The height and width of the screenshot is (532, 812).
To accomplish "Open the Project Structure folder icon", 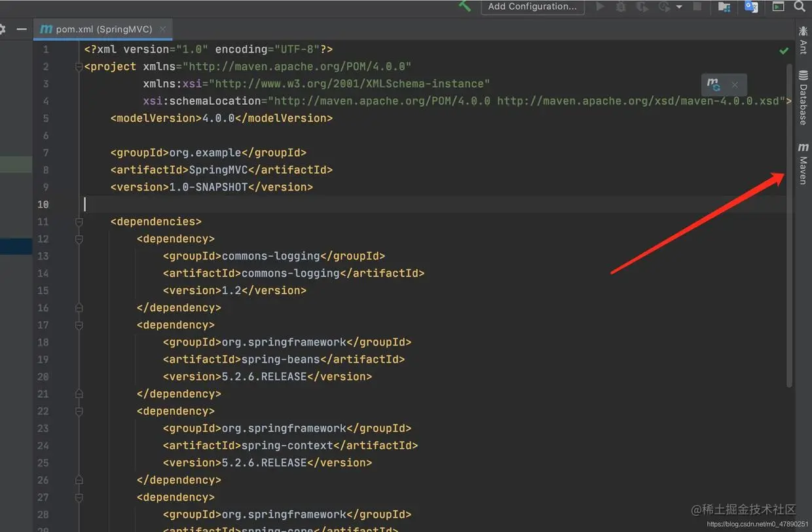I will [x=724, y=7].
